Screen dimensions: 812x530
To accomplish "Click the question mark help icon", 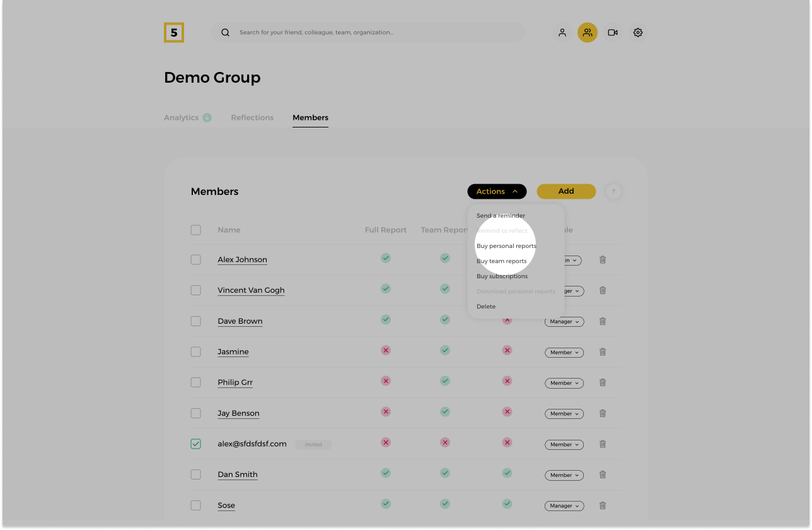I will point(613,192).
